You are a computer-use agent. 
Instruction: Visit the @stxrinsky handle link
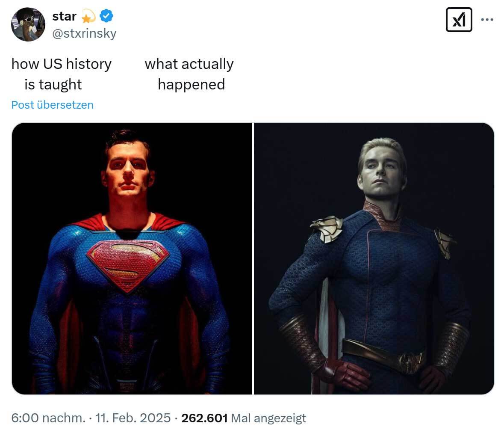tap(84, 33)
